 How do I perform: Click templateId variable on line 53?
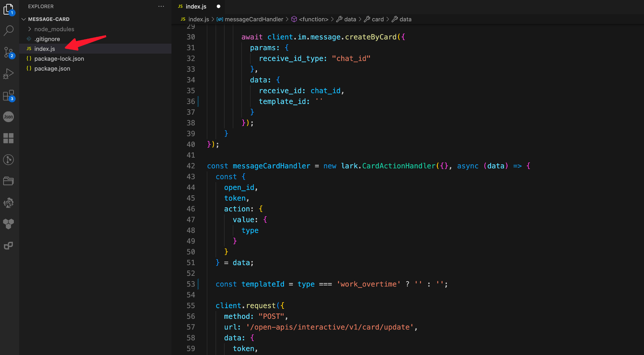(x=263, y=284)
